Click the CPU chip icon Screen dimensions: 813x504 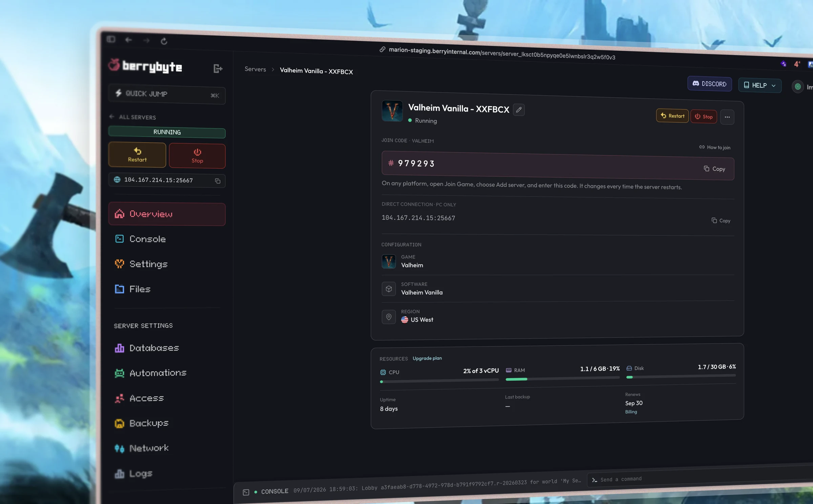pyautogui.click(x=383, y=372)
